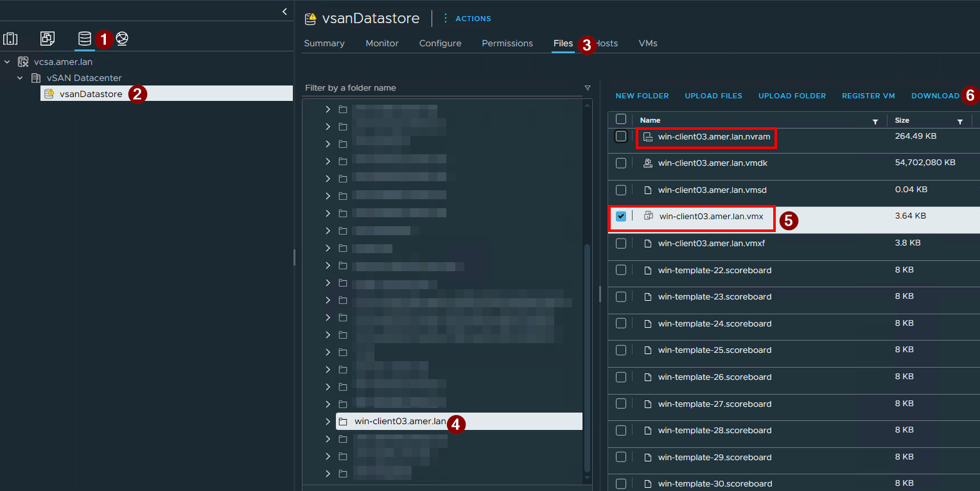Click the REGISTER VM button
Image resolution: width=980 pixels, height=491 pixels.
(x=868, y=95)
